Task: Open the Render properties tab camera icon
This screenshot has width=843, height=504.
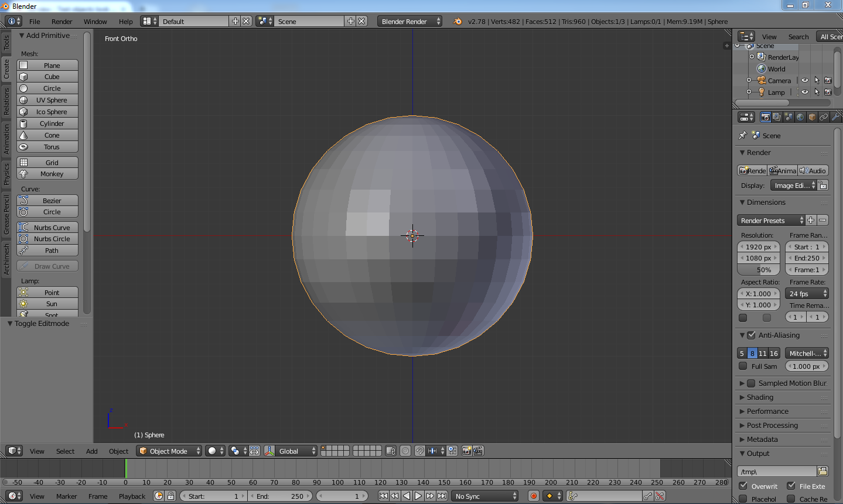Action: pos(765,117)
